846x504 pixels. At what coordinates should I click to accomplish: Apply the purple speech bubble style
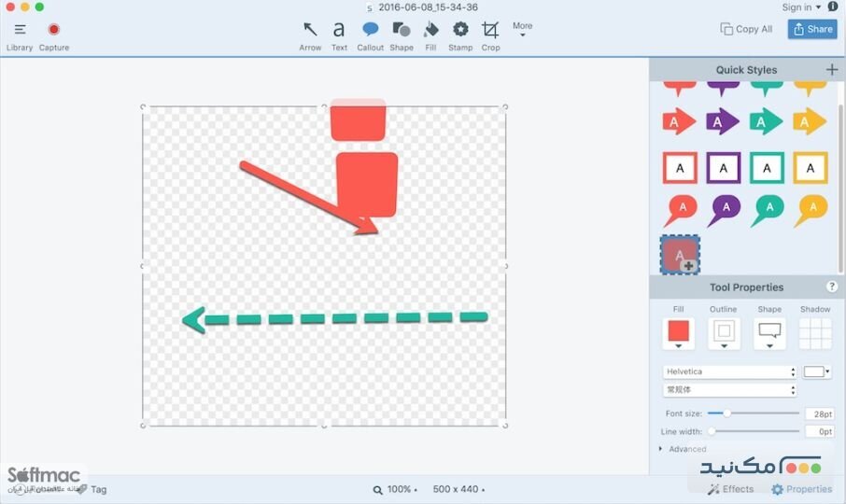click(724, 210)
